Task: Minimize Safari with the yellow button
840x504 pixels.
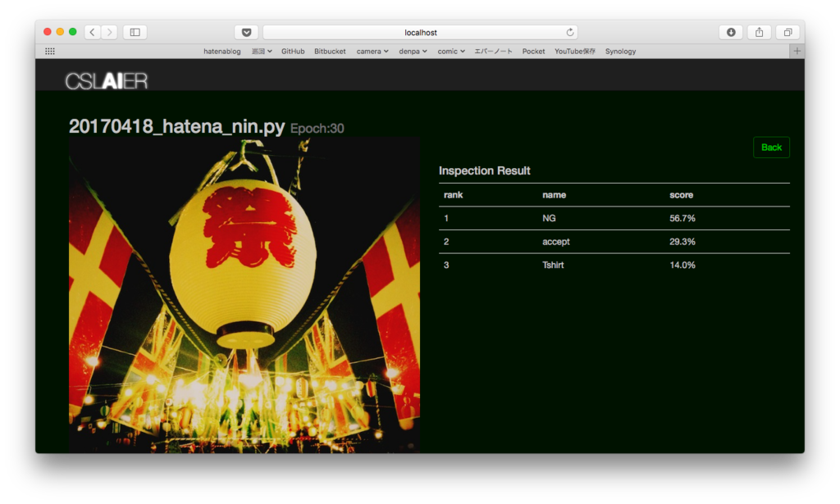Action: coord(60,32)
